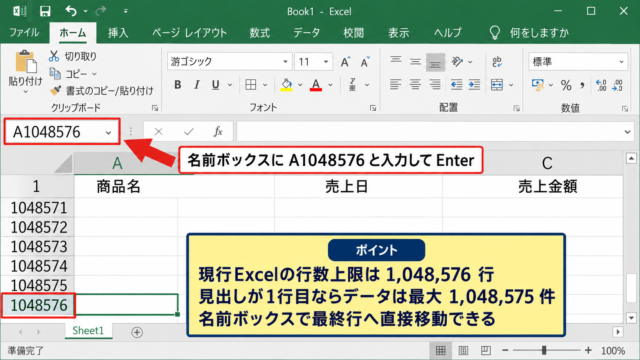Image resolution: width=640 pixels, height=360 pixels.
Task: Apply percent style
Action: [x=566, y=85]
